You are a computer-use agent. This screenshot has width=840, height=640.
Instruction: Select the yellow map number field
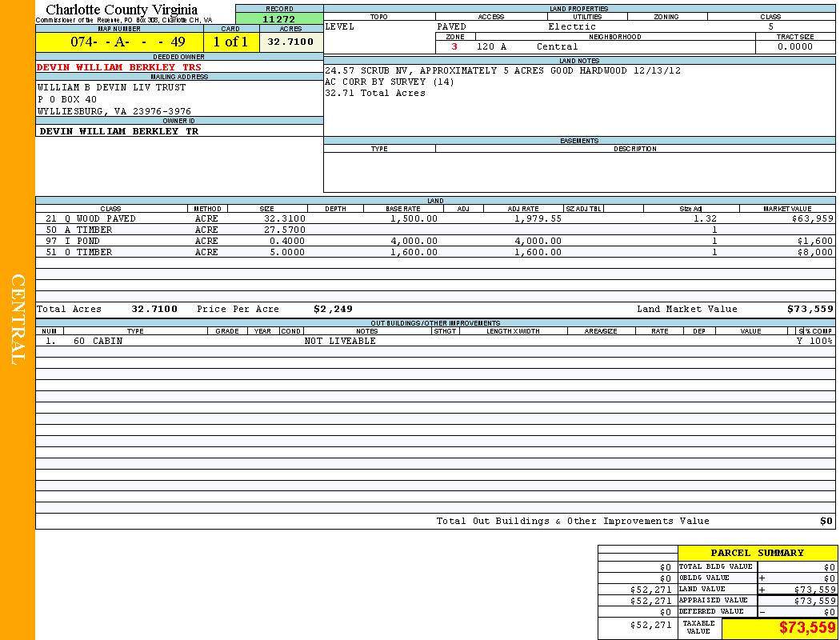[x=119, y=42]
